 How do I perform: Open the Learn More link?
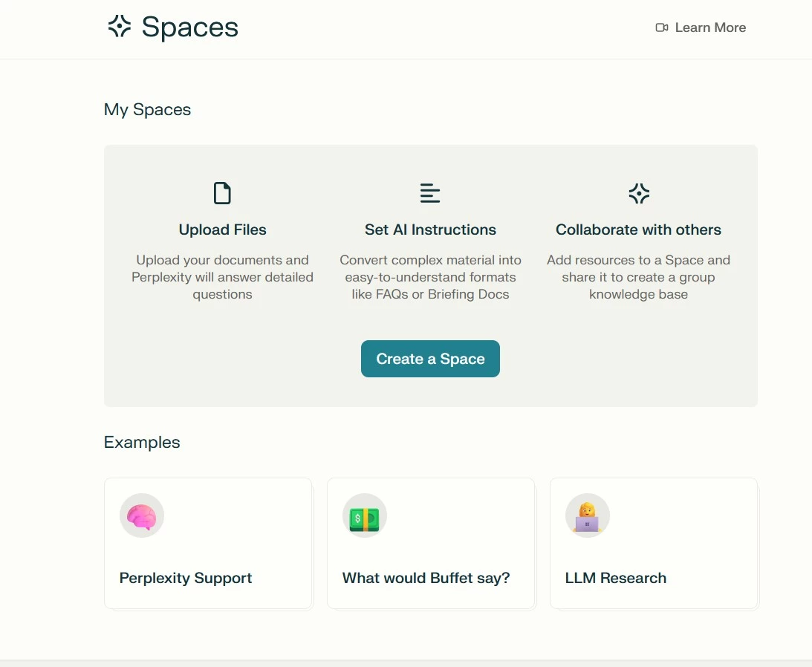[x=701, y=27]
